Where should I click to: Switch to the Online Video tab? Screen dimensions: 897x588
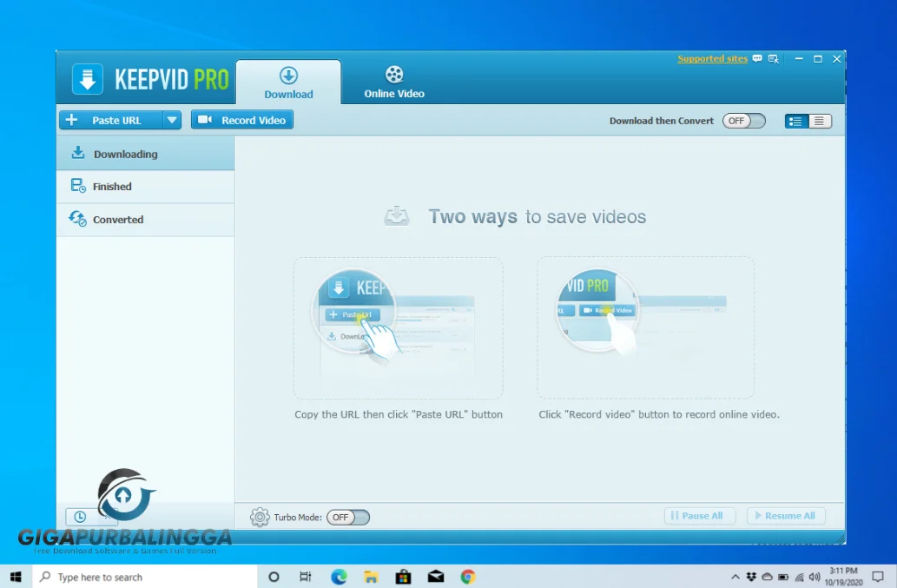tap(393, 81)
